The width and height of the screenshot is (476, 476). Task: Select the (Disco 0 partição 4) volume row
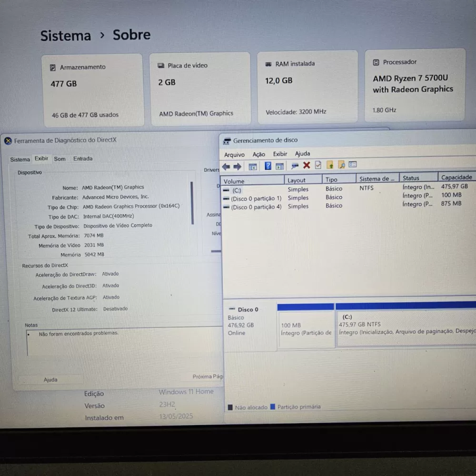click(348, 206)
